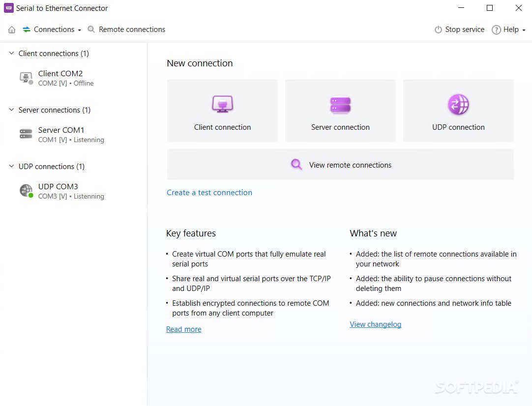Click the purple Client connection monitor icon
This screenshot has width=532, height=406.
pos(223,104)
